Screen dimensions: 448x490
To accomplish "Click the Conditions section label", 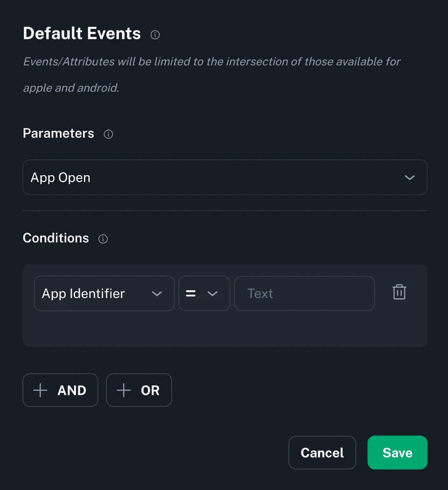I will point(56,238).
